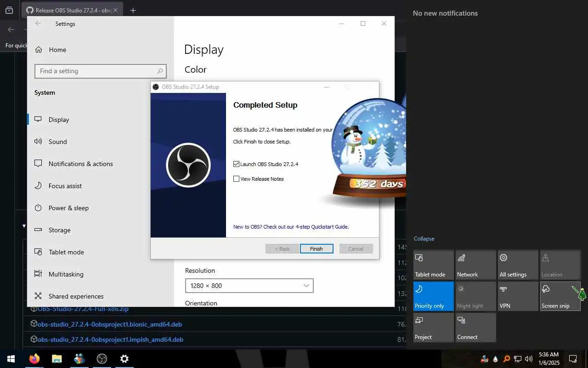Click the Cancel button in OBS Setup

click(356, 249)
